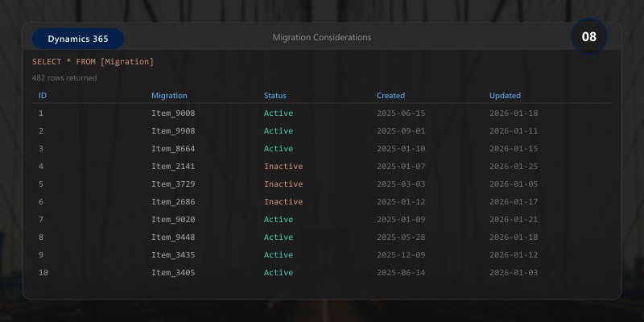The image size is (644, 322).
Task: Select the Item_3729 cell
Action: tap(173, 184)
